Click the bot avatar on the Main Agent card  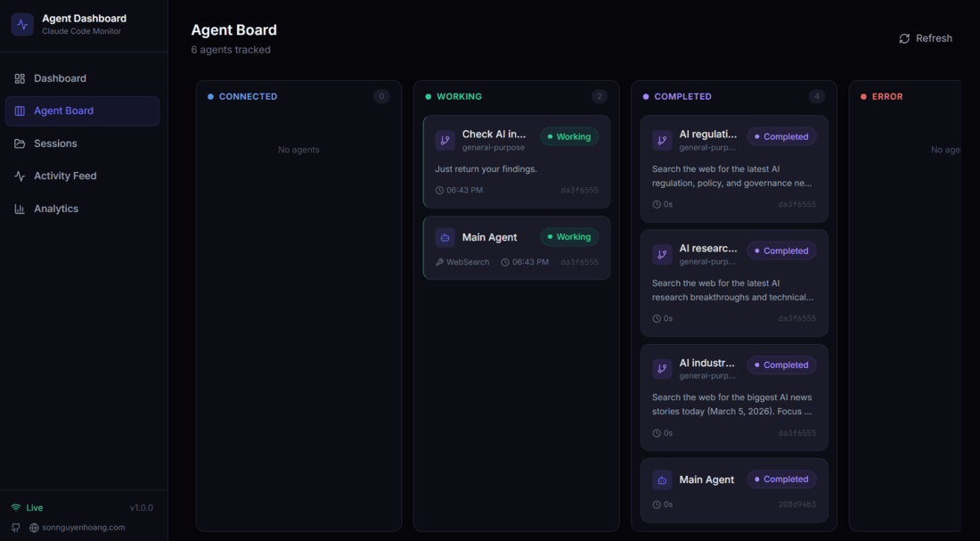445,237
